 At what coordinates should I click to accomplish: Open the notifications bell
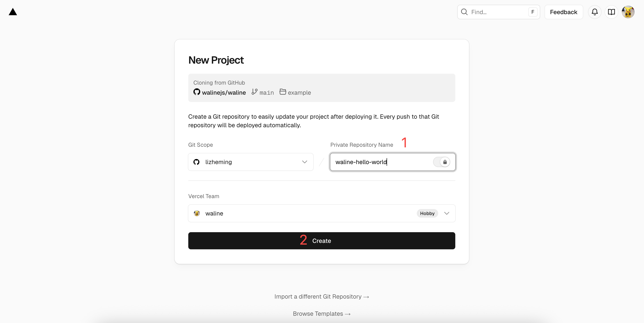(595, 12)
